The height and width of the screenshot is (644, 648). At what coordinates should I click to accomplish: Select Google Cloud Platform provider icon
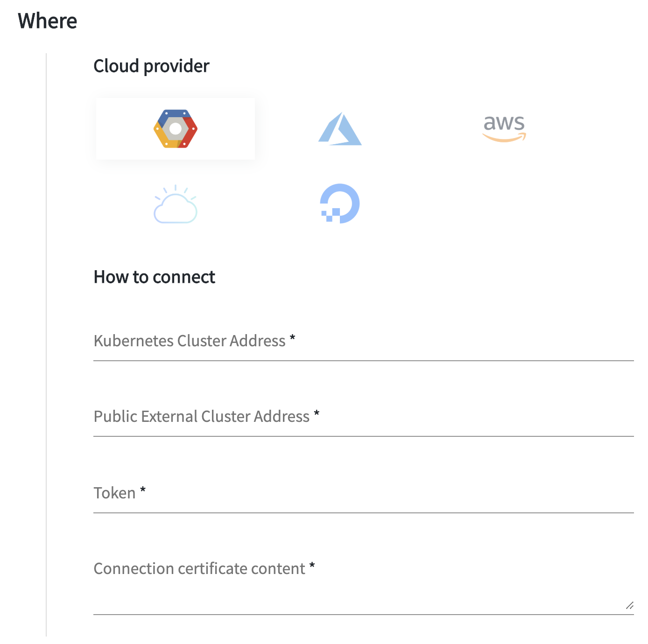pos(176,129)
